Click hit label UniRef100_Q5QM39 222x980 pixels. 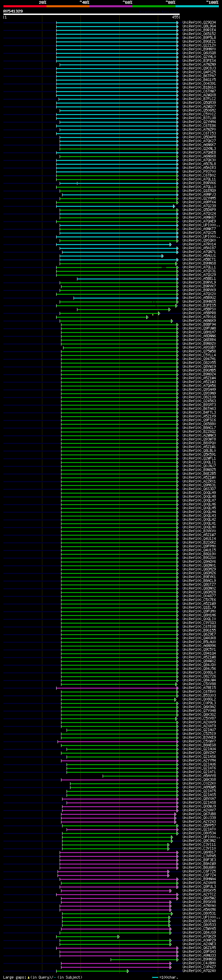coord(199,103)
